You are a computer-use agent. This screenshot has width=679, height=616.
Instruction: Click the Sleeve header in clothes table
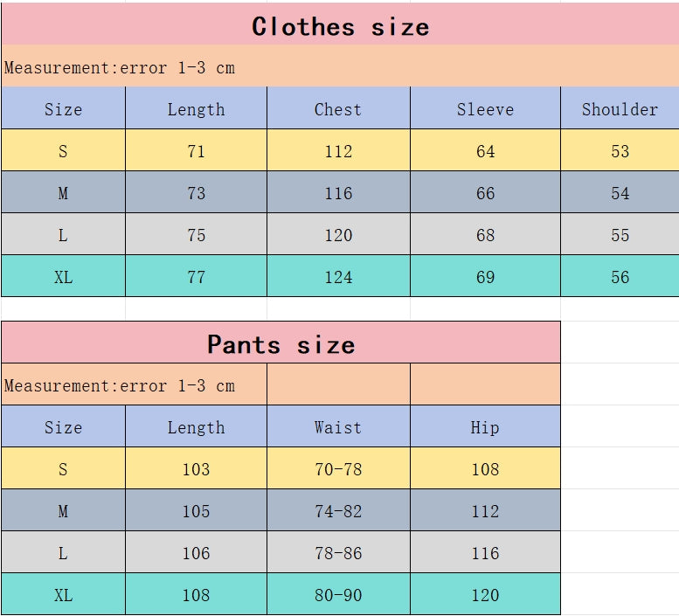click(x=485, y=109)
